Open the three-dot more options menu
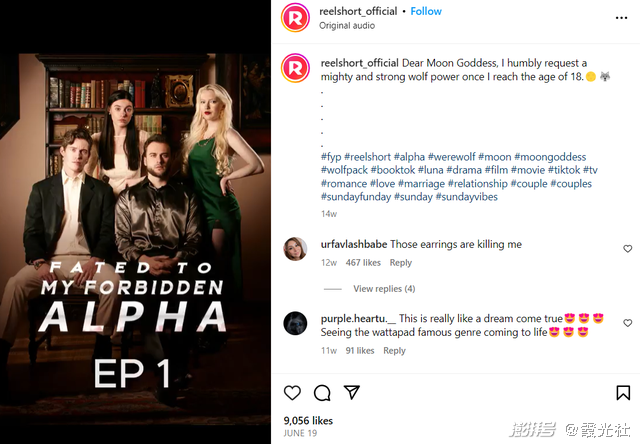Screen dimensions: 640x444 (621, 18)
